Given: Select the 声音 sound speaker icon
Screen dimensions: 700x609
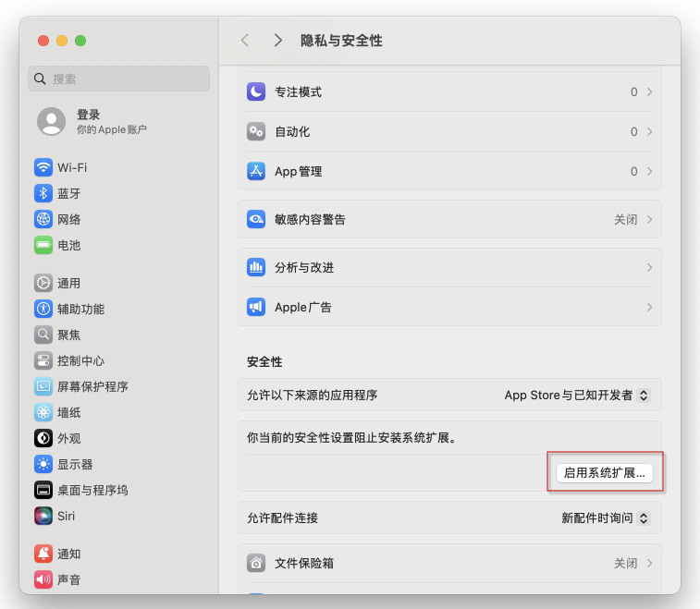Looking at the screenshot, I should pyautogui.click(x=43, y=580).
